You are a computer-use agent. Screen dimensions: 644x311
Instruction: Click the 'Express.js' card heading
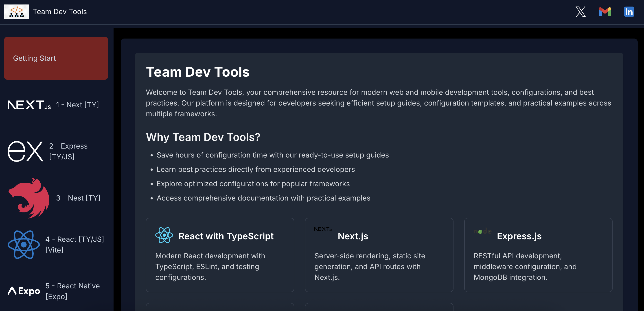point(519,236)
